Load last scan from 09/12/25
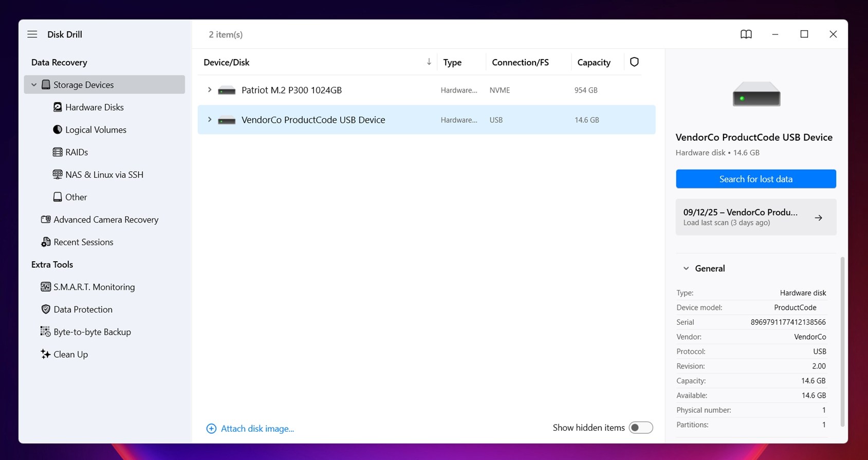This screenshot has width=868, height=460. tap(755, 217)
